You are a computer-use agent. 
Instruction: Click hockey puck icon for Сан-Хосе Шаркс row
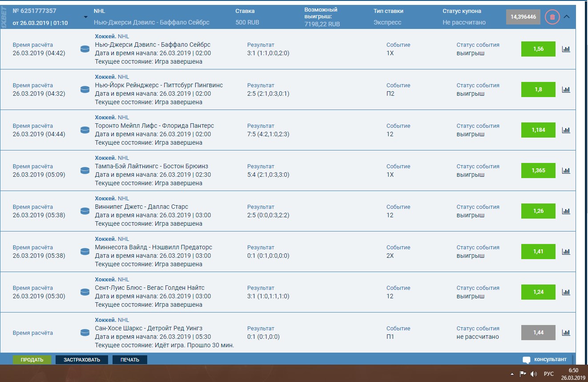85,333
